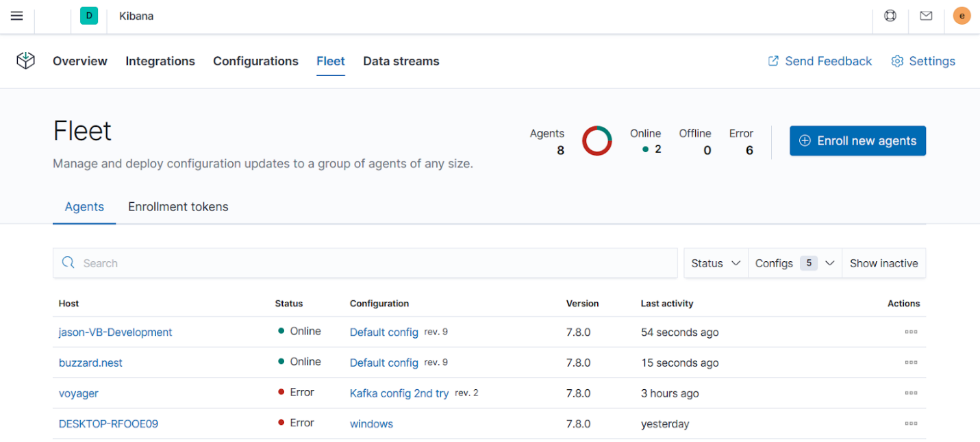Open actions menu for voyager agent
Viewport: 980px width, 442px height.
pyautogui.click(x=910, y=393)
